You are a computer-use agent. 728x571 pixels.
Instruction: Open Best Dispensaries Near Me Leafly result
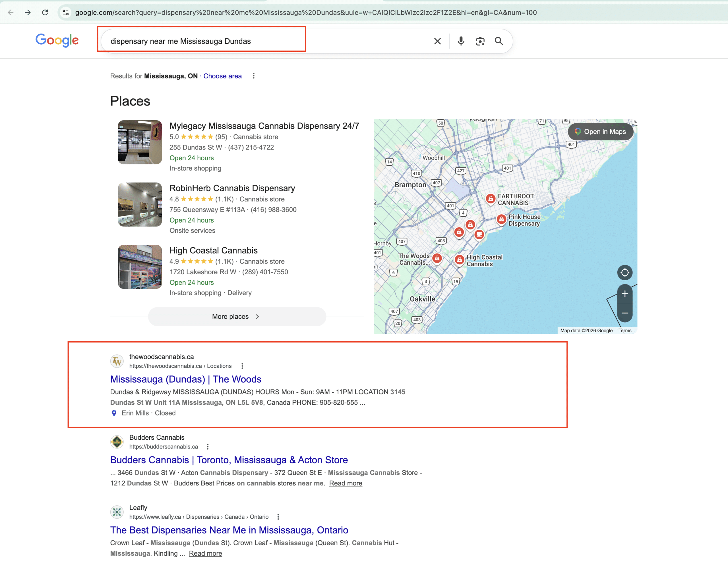click(229, 530)
